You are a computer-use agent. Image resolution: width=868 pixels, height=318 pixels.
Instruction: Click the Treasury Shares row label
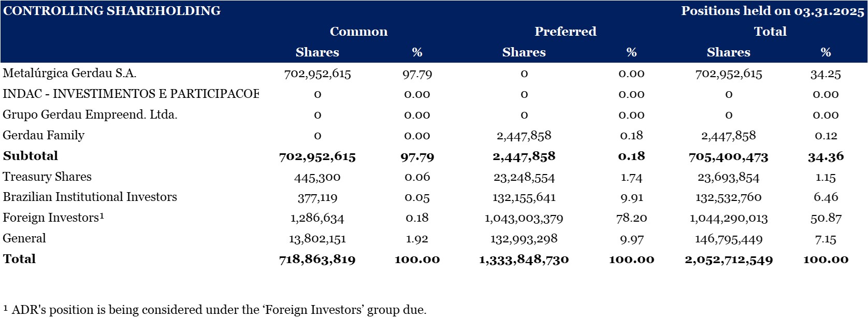pyautogui.click(x=47, y=177)
